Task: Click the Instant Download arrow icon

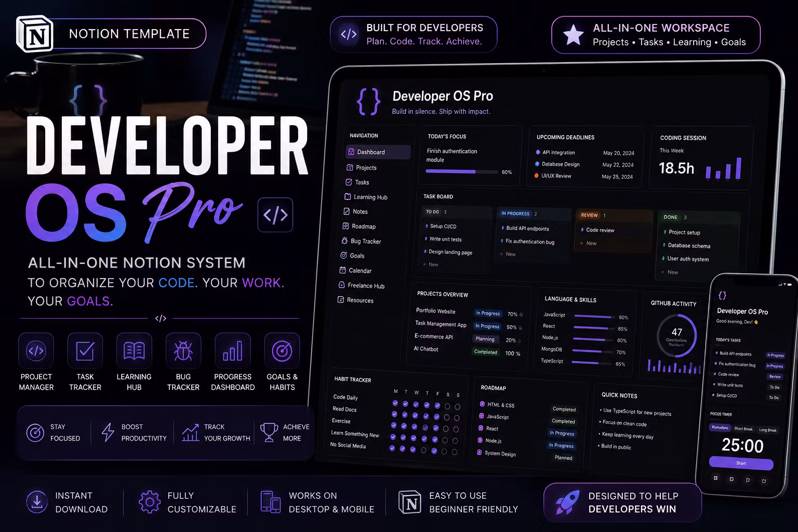Action: (x=37, y=502)
